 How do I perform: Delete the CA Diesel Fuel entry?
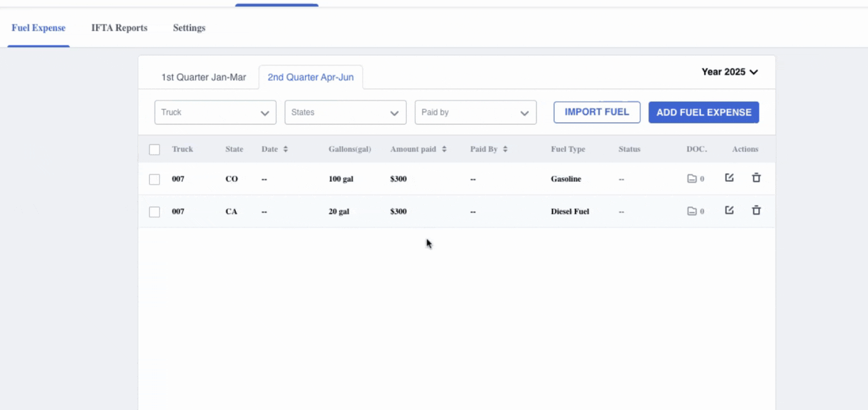[756, 210]
